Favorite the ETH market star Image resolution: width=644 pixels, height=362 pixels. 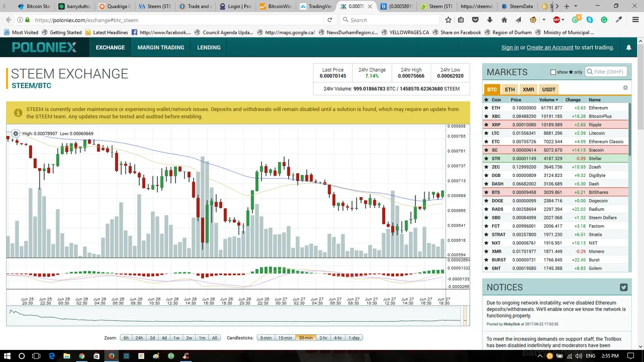pos(486,108)
